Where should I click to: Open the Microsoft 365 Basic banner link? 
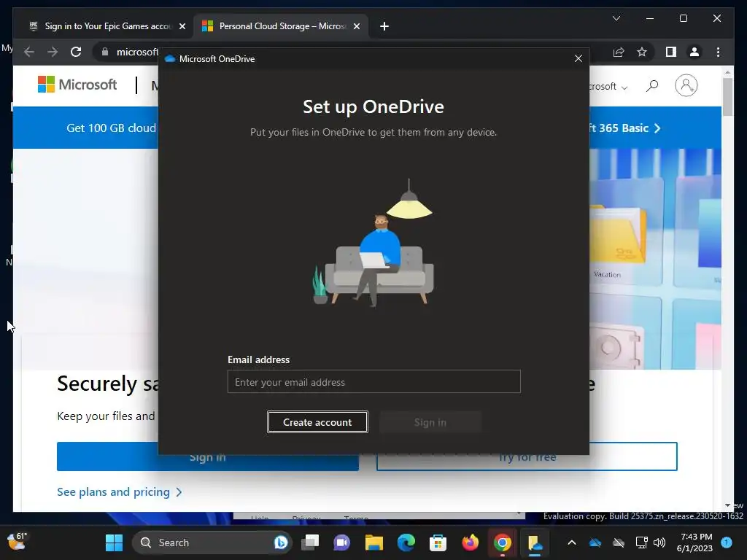[625, 128]
